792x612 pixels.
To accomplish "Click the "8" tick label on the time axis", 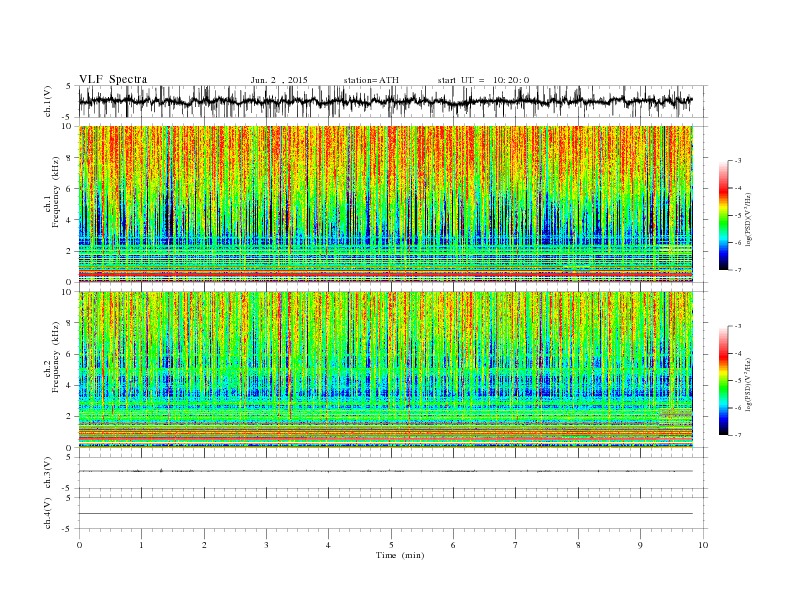I will pyautogui.click(x=578, y=545).
